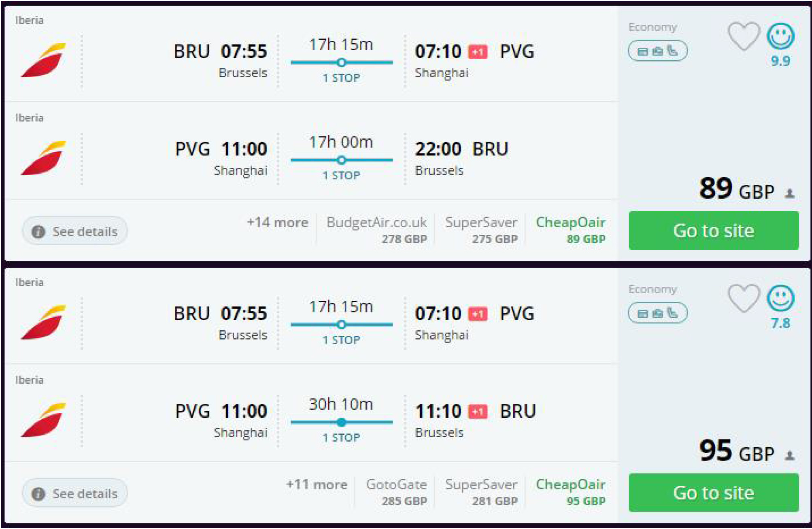812x529 pixels.
Task: Expand See details for the second flight
Action: coord(75,494)
